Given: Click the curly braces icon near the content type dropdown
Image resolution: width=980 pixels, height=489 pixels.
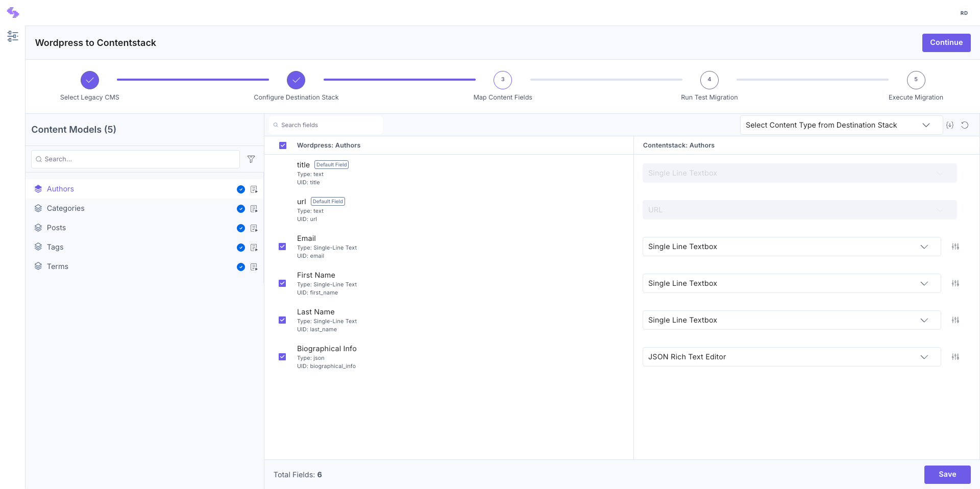Looking at the screenshot, I should tap(950, 125).
